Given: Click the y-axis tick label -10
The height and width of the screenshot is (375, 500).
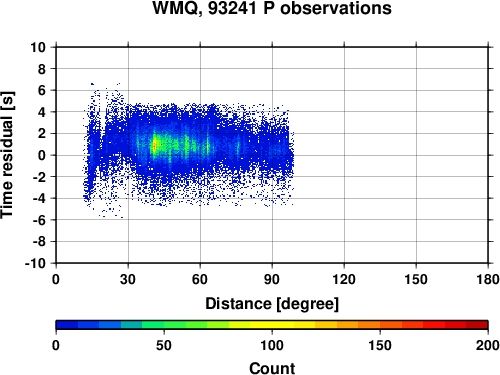Looking at the screenshot, I should (35, 263).
